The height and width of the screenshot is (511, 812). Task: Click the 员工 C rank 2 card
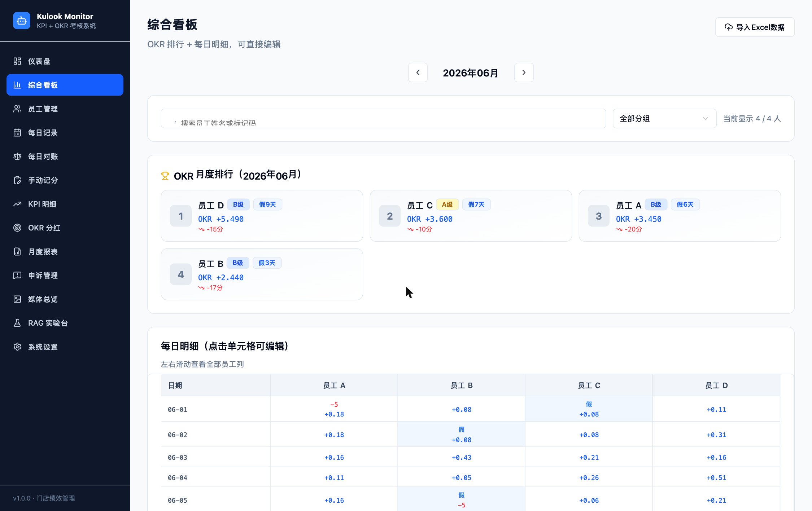(x=471, y=216)
